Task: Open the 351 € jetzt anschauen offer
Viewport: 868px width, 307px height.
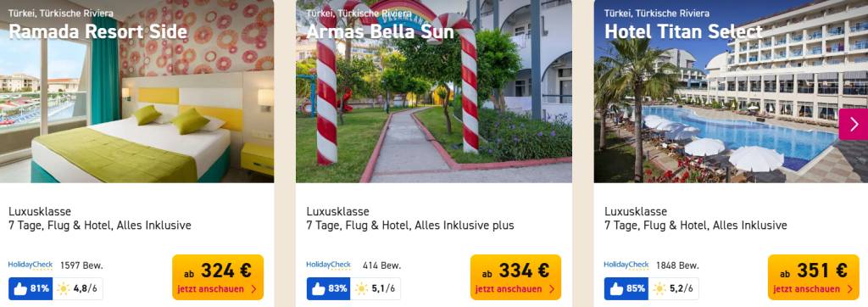Action: (x=813, y=277)
